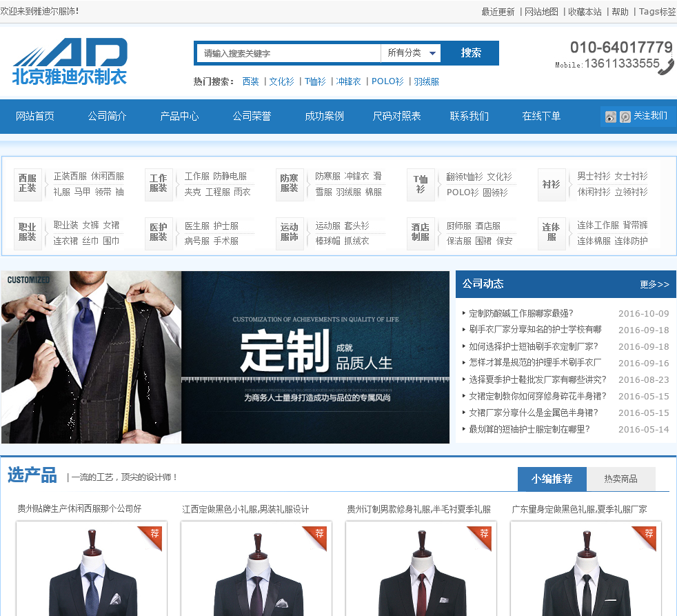
Task: Click the AD 北京雅迪尔制衣 logo
Action: coord(70,61)
